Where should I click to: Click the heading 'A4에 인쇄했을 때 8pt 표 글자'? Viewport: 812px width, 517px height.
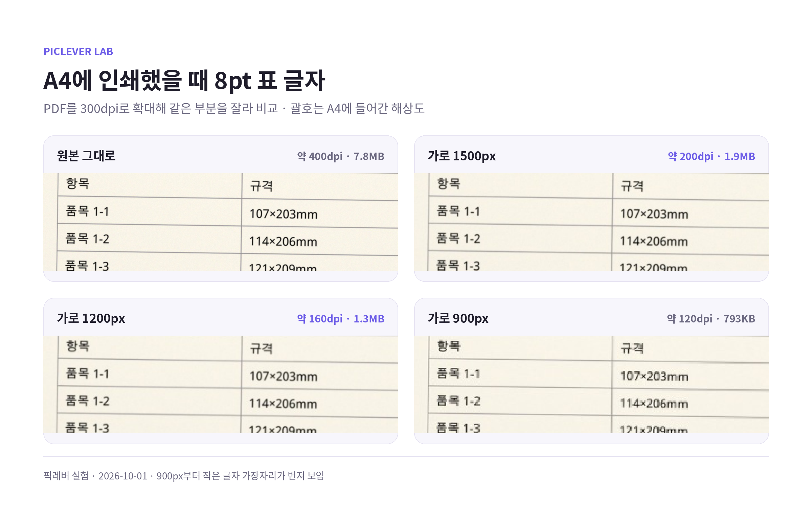[184, 81]
